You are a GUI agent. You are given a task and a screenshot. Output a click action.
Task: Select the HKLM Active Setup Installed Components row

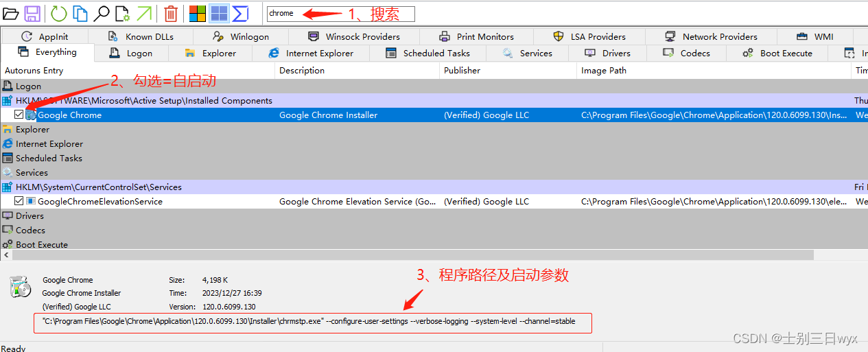coord(434,100)
